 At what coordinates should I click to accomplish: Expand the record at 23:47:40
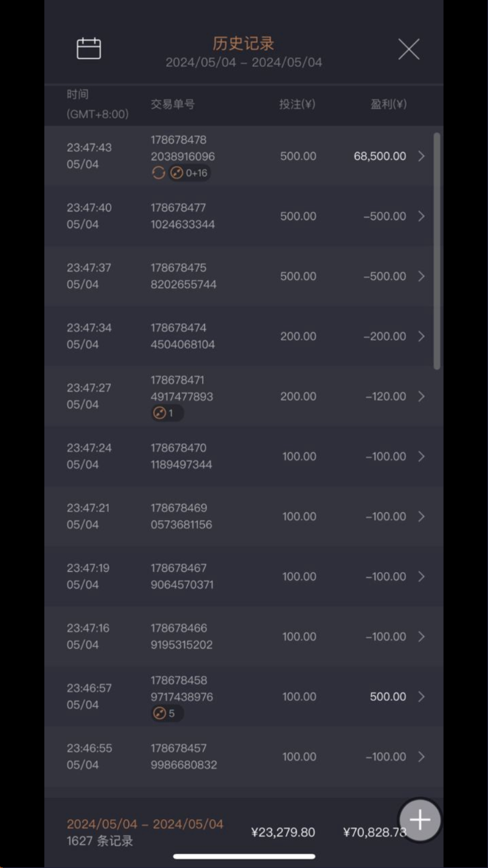point(422,216)
